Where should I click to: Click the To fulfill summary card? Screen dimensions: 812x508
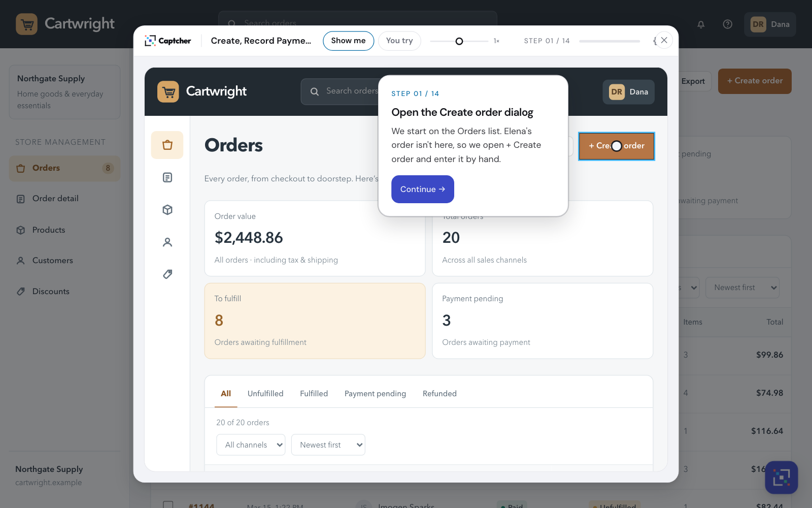coord(315,321)
